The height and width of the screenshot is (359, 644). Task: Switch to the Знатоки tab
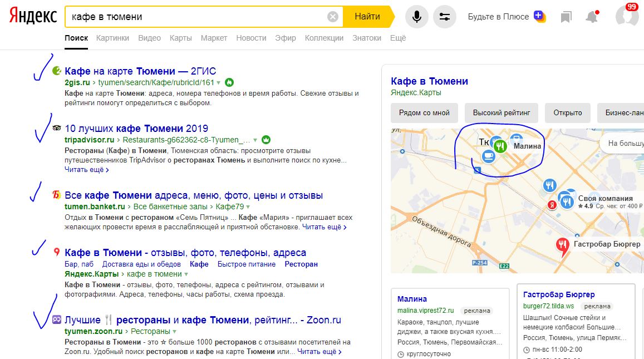click(367, 38)
